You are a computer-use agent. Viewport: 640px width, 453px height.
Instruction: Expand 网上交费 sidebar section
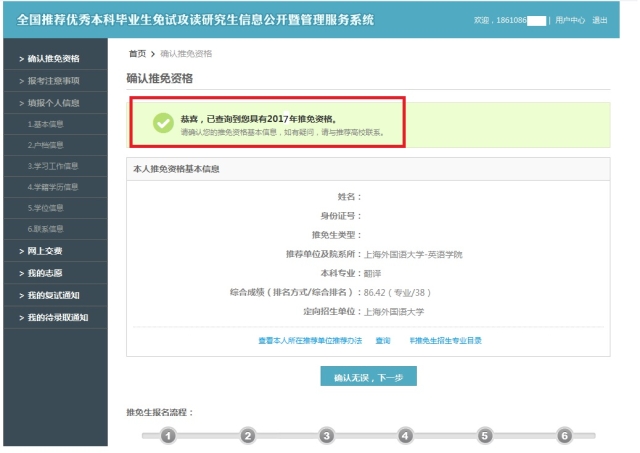[46, 250]
